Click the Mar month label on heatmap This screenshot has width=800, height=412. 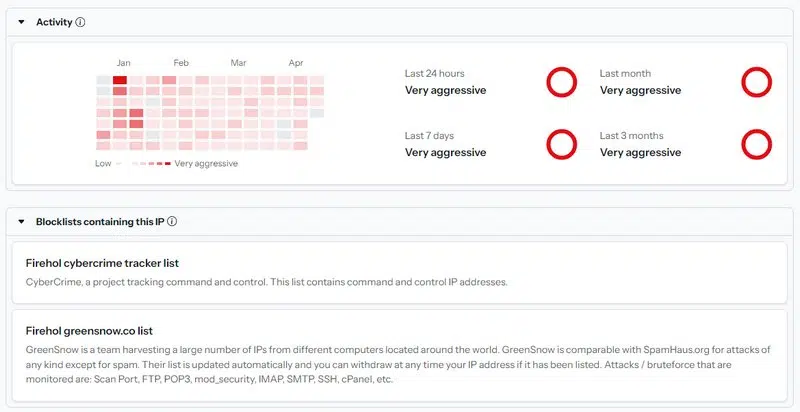click(238, 63)
